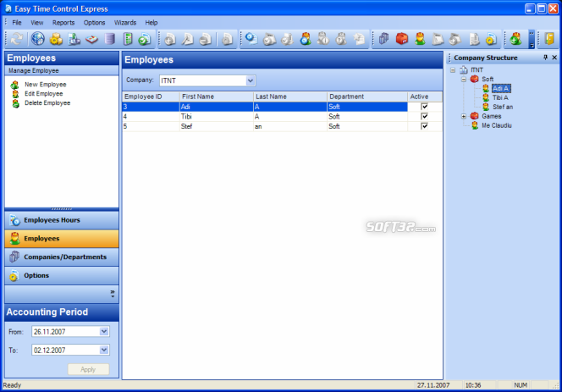Open the View menu
This screenshot has height=392, width=562.
pos(37,23)
